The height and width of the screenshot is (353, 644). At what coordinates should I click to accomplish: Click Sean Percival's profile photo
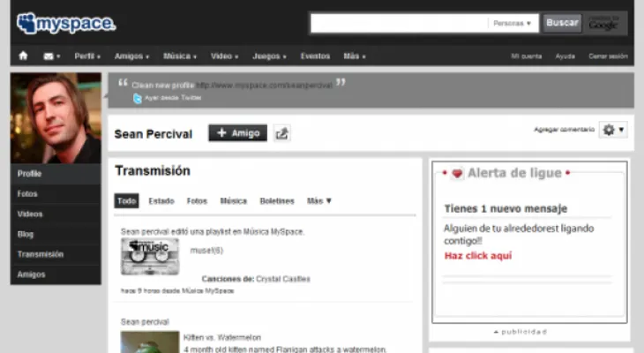(x=56, y=118)
